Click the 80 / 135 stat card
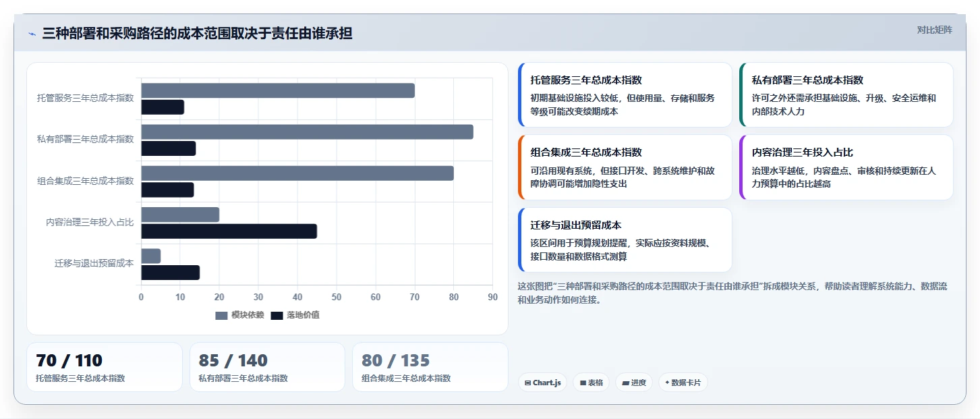 (430, 367)
